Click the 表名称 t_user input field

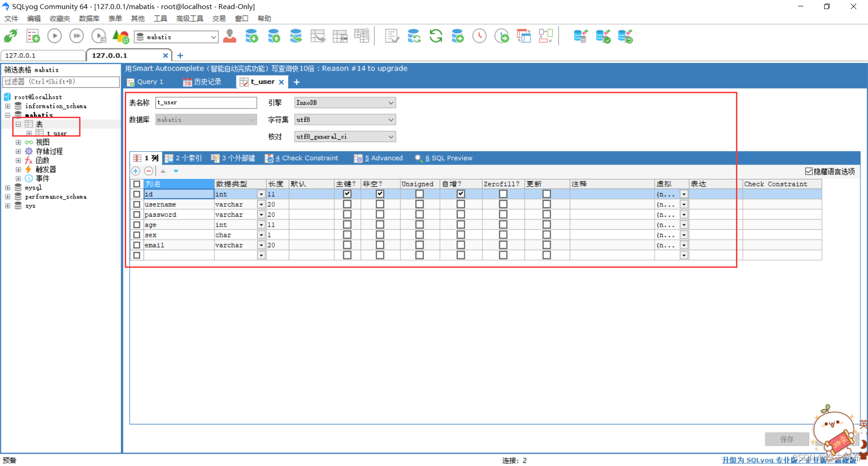tap(206, 103)
